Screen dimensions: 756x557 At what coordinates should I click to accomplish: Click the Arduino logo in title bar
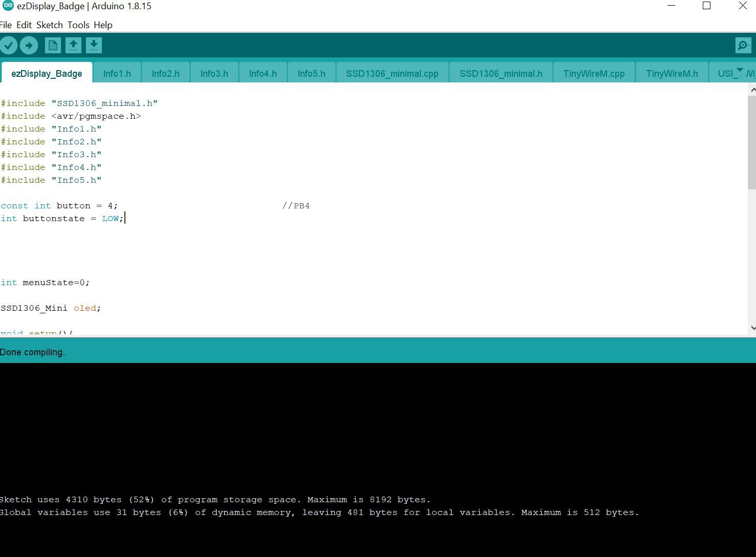coord(8,6)
